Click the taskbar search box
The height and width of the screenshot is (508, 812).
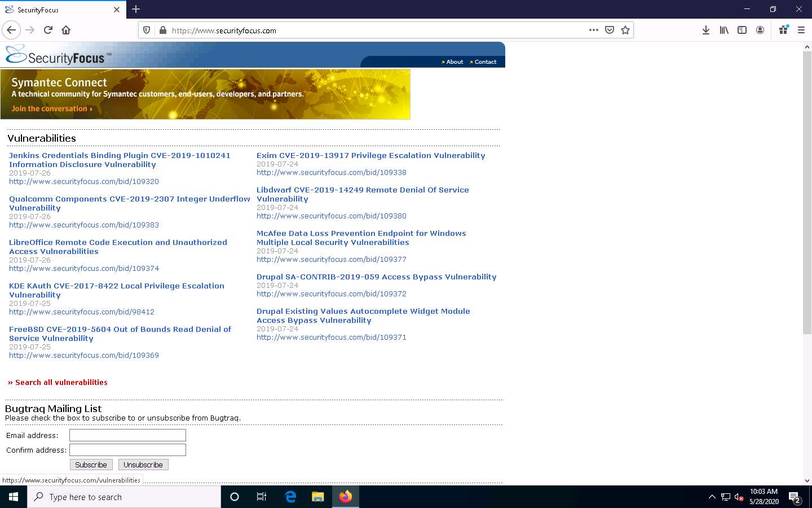124,497
